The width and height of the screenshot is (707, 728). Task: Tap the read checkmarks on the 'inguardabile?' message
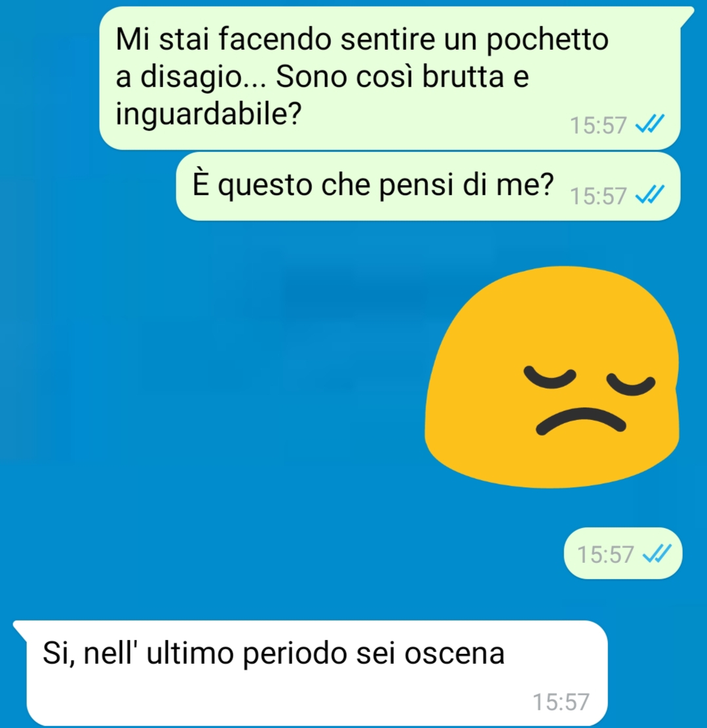(650, 124)
